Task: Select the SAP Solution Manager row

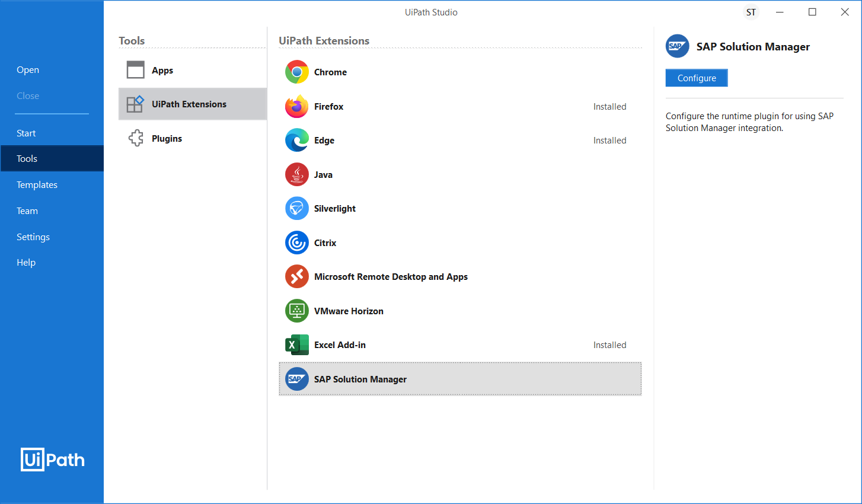Action: point(459,379)
